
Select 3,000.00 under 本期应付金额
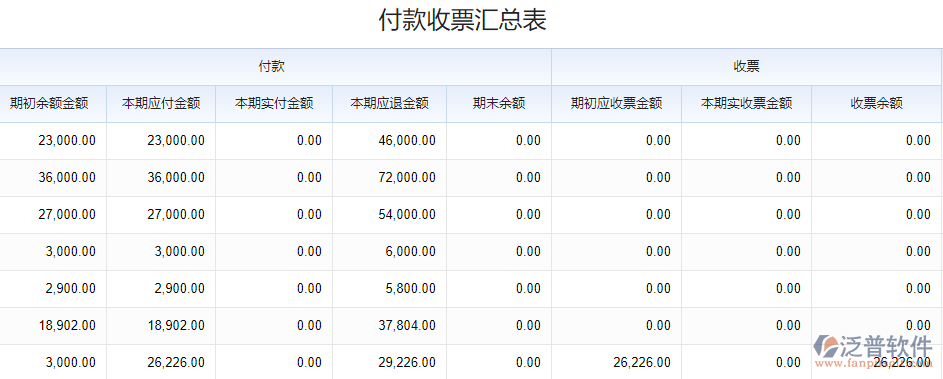pos(179,251)
